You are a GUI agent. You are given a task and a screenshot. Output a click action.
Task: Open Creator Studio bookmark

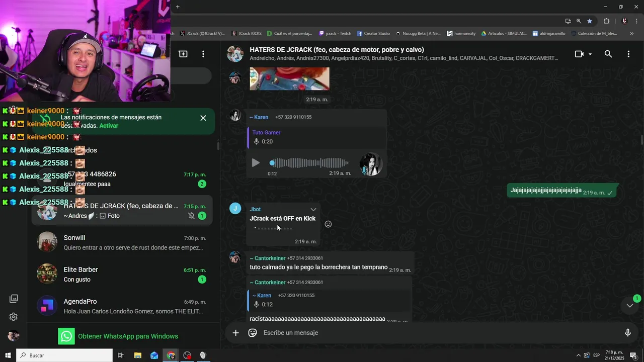coord(373,34)
